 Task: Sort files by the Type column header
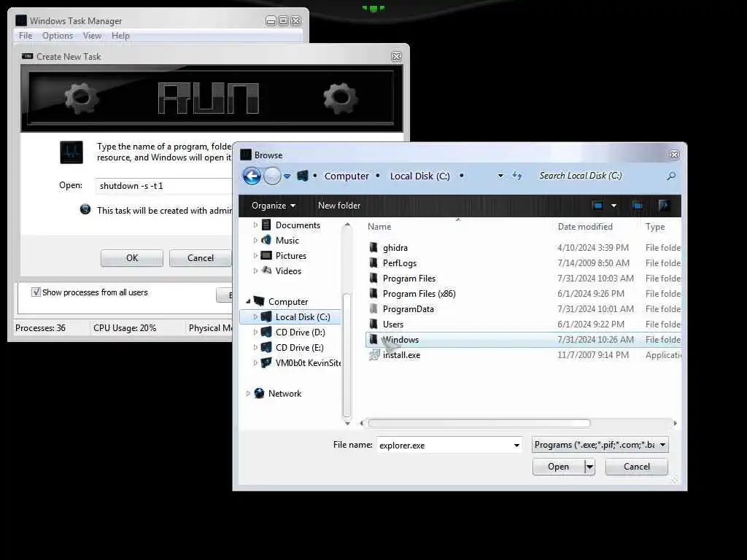click(655, 227)
